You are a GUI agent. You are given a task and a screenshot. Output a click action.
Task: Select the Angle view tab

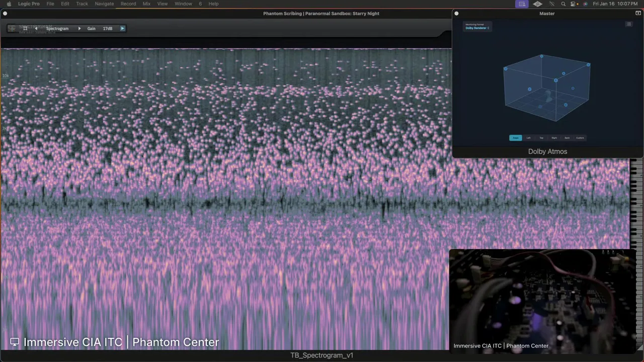[x=516, y=138]
